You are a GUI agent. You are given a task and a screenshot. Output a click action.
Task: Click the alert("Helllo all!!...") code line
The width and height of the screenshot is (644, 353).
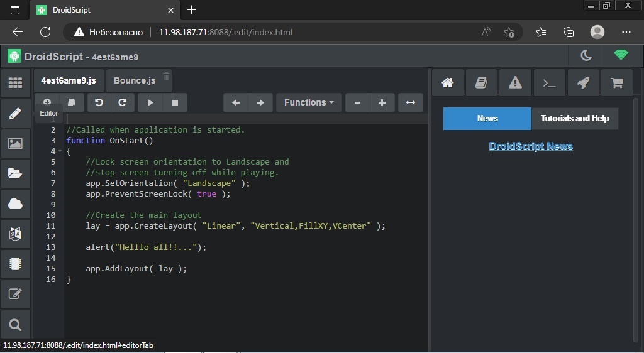point(146,247)
